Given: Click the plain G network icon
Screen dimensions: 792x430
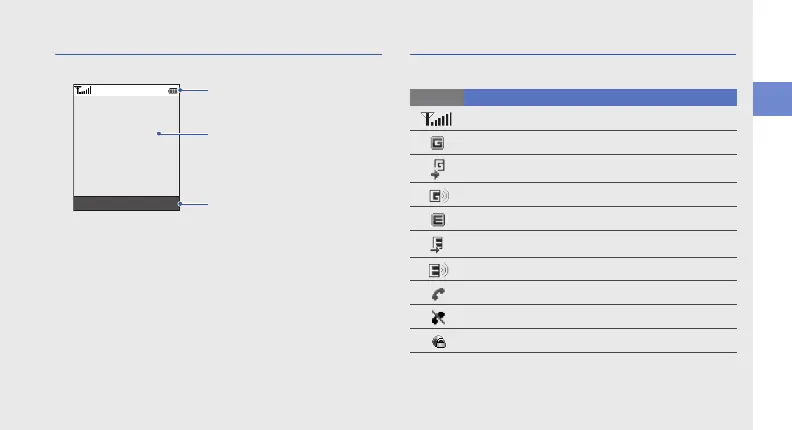Looking at the screenshot, I should point(437,144).
